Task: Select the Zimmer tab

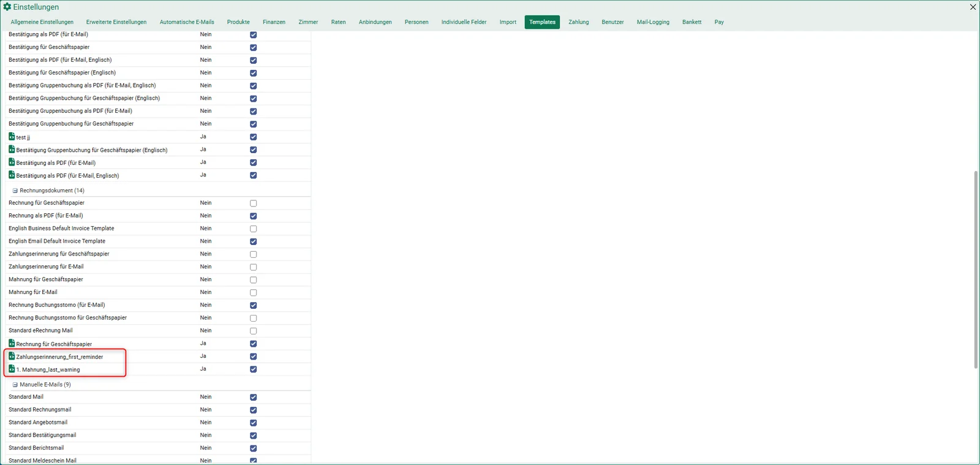Action: [x=308, y=22]
